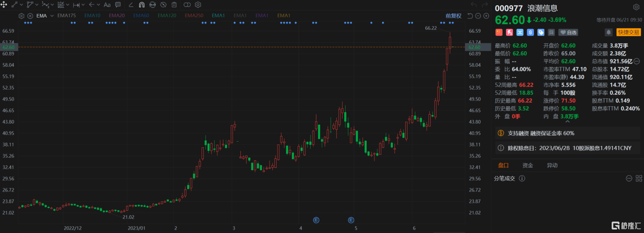Click the blue shuffle arrows icon
The image size is (644, 233).
(520, 32)
